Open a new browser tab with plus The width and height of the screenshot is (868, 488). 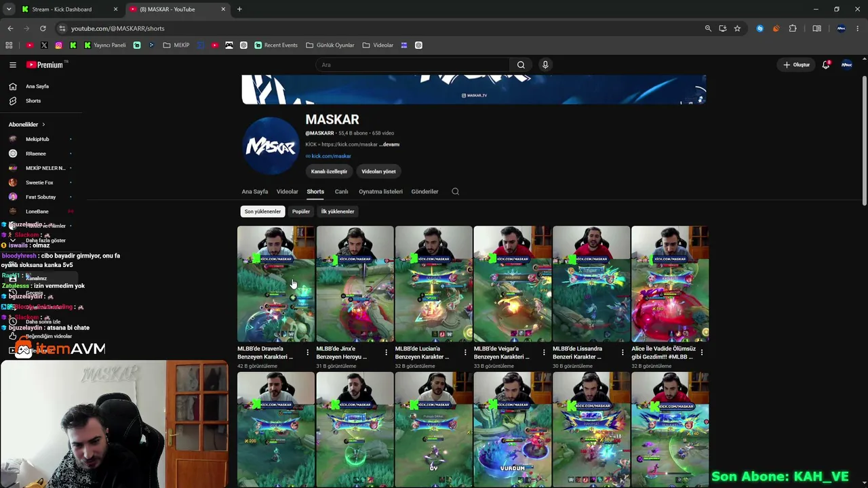point(239,9)
